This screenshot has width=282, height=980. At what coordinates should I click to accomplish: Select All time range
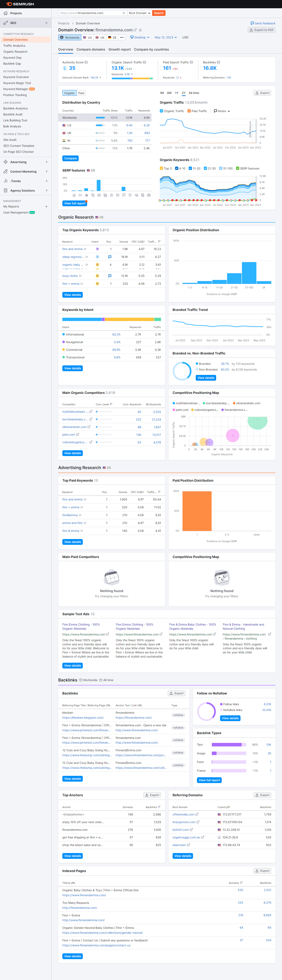click(x=194, y=93)
